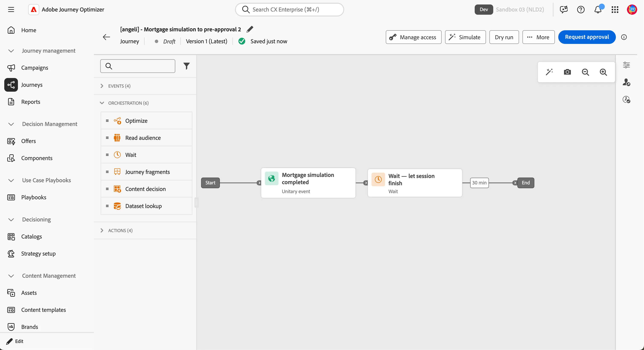644x350 pixels.
Task: Open Campaigns in the sidebar
Action: pyautogui.click(x=35, y=68)
